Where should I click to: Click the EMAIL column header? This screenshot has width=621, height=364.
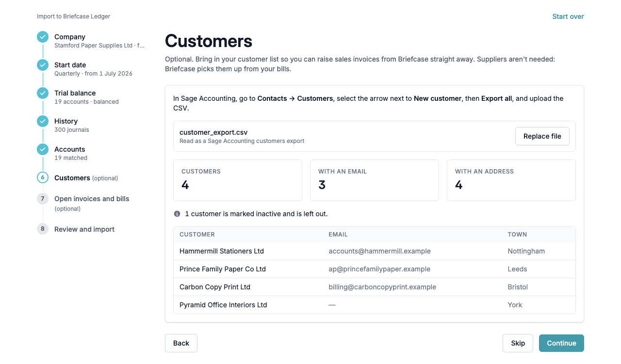[338, 235]
